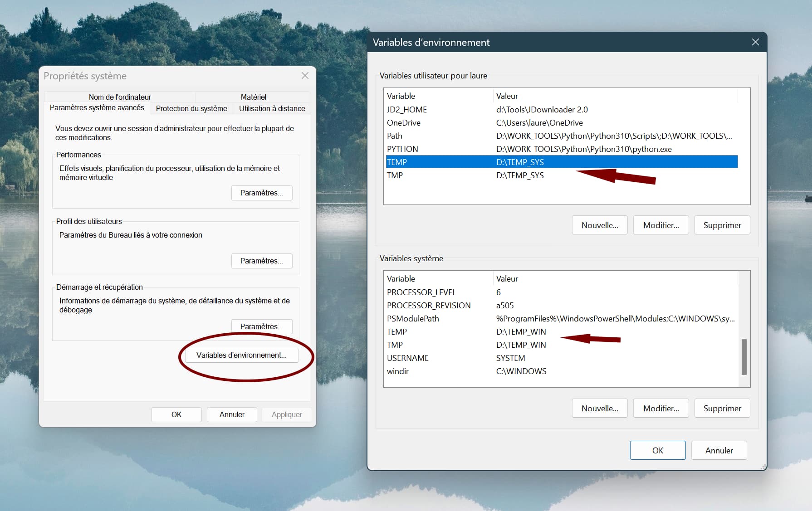Close the Variables d'environnement dialog
The width and height of the screenshot is (812, 511).
coord(755,42)
